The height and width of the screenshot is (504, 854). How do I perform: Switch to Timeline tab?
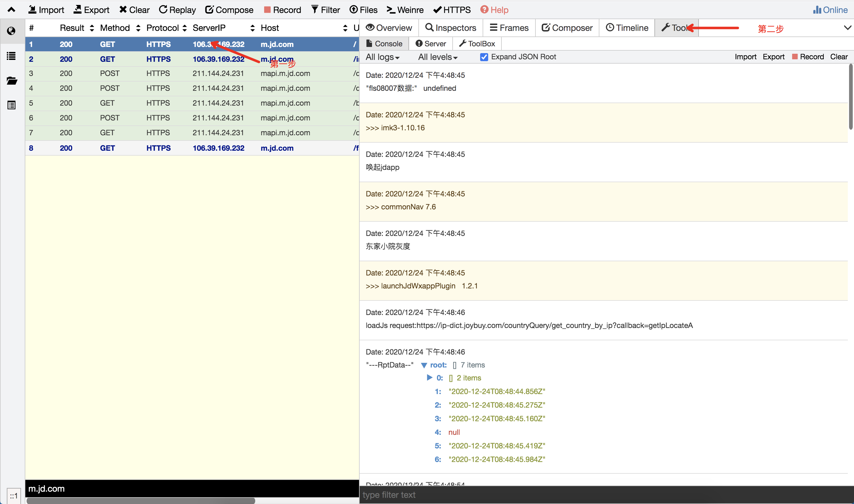tap(626, 27)
